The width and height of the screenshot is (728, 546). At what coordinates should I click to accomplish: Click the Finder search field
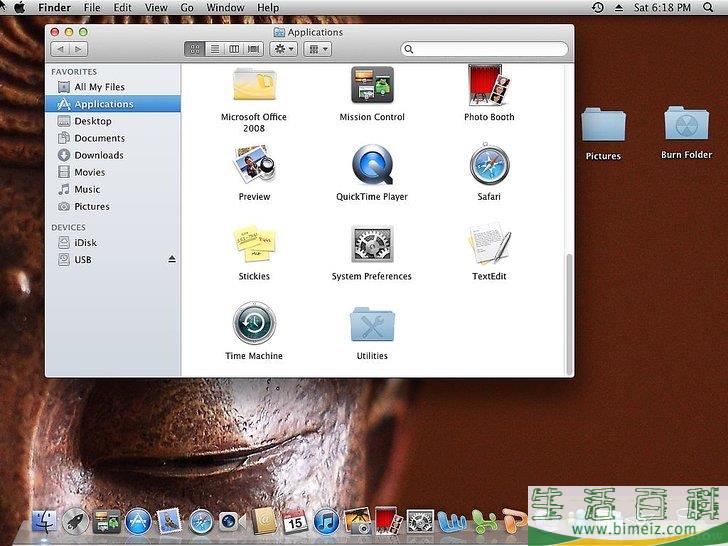point(484,49)
